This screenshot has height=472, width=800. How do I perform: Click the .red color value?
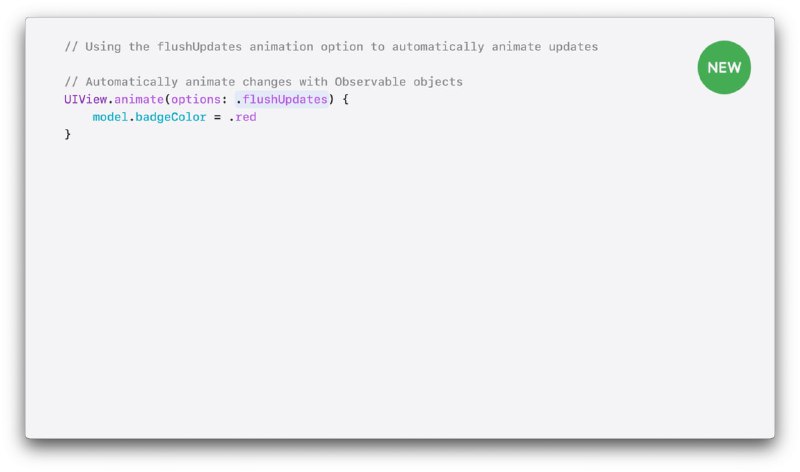[x=243, y=117]
